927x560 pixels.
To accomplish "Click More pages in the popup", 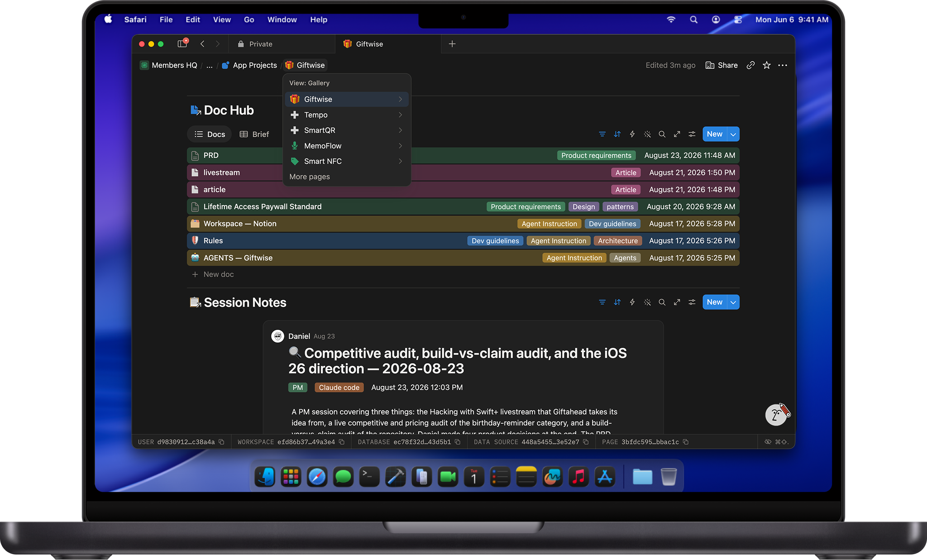I will pyautogui.click(x=310, y=177).
